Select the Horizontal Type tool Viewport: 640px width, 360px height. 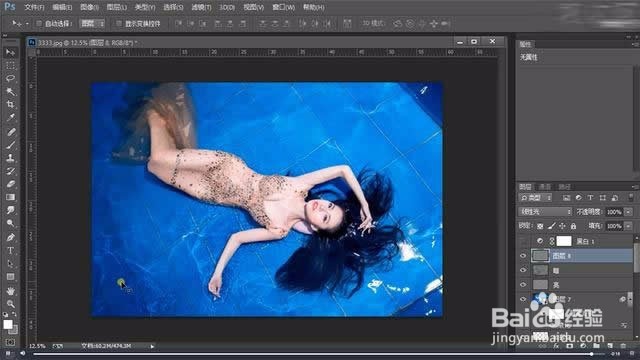10,250
